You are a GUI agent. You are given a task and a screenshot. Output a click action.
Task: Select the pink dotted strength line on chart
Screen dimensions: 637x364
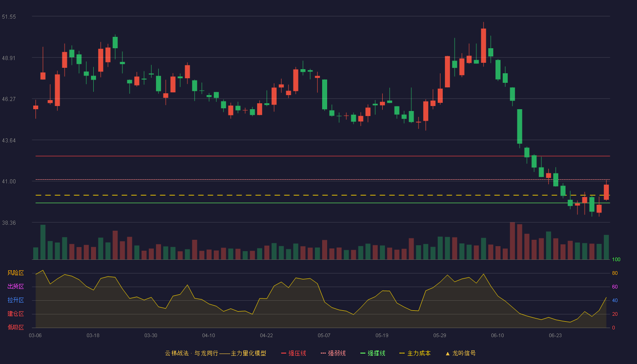[x=323, y=179]
